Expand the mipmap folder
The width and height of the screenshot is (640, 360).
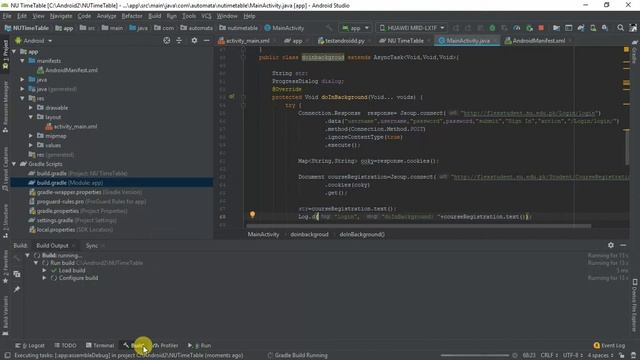(31, 136)
